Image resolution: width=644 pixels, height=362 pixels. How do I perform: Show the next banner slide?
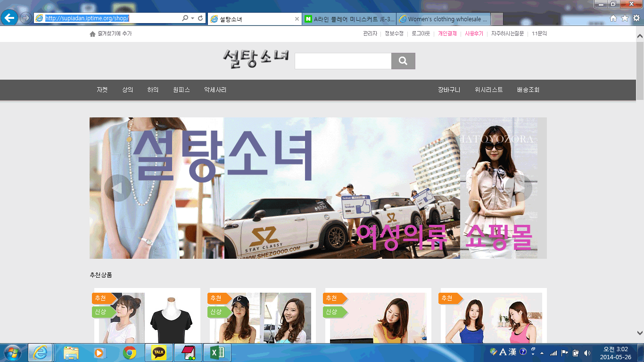point(519,188)
